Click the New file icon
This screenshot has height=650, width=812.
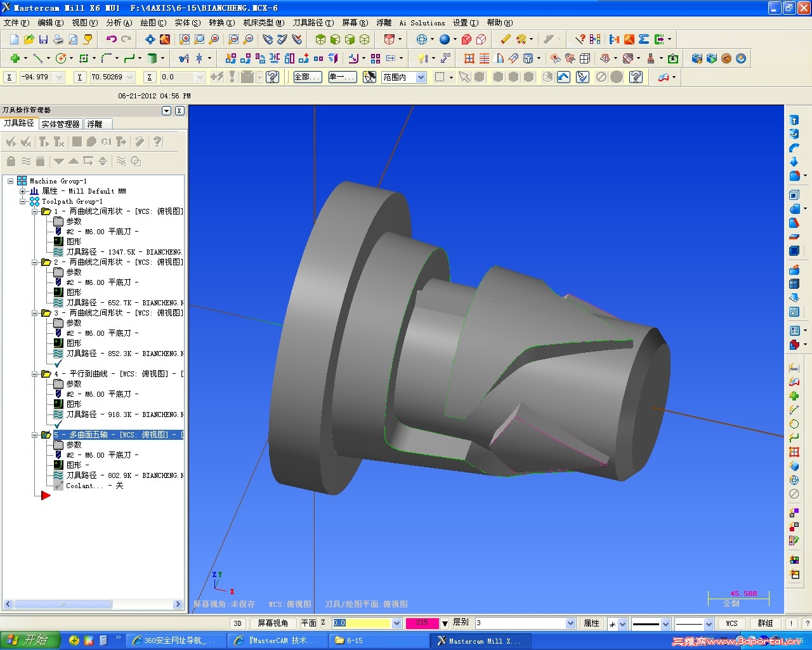click(14, 39)
